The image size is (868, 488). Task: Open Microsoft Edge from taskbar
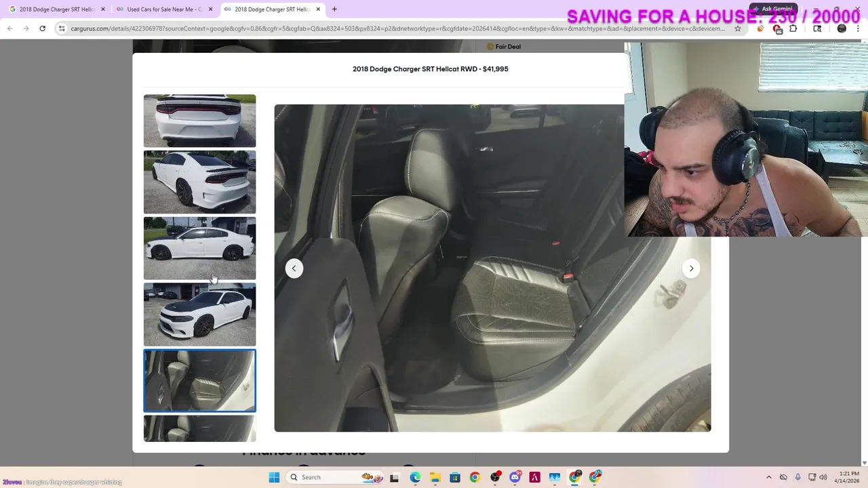point(415,477)
